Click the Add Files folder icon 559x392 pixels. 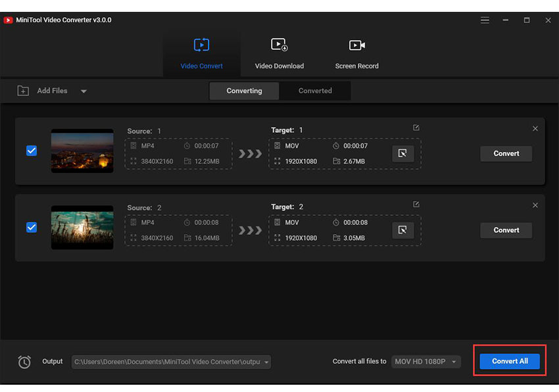click(23, 91)
